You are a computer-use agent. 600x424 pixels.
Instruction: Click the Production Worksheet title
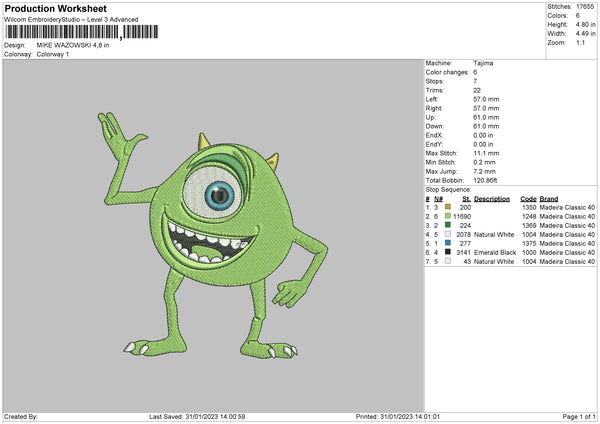pyautogui.click(x=55, y=8)
